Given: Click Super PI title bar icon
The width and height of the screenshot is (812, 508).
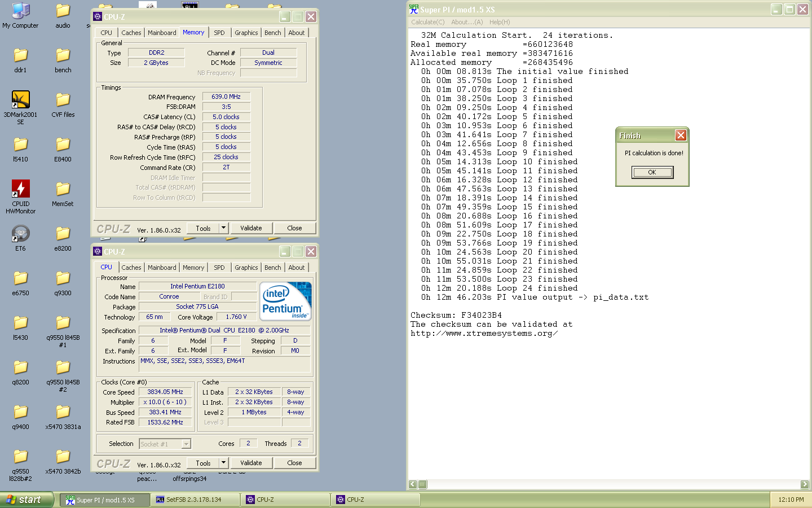Looking at the screenshot, I should tap(414, 9).
